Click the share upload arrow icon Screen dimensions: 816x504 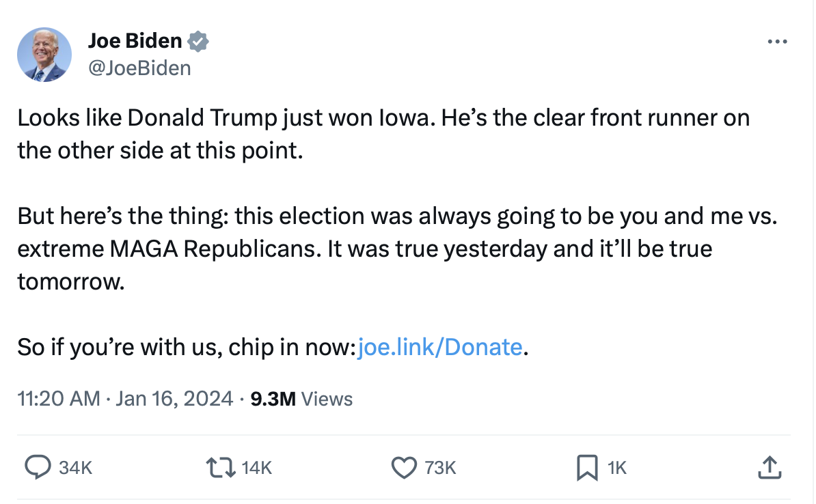768,467
